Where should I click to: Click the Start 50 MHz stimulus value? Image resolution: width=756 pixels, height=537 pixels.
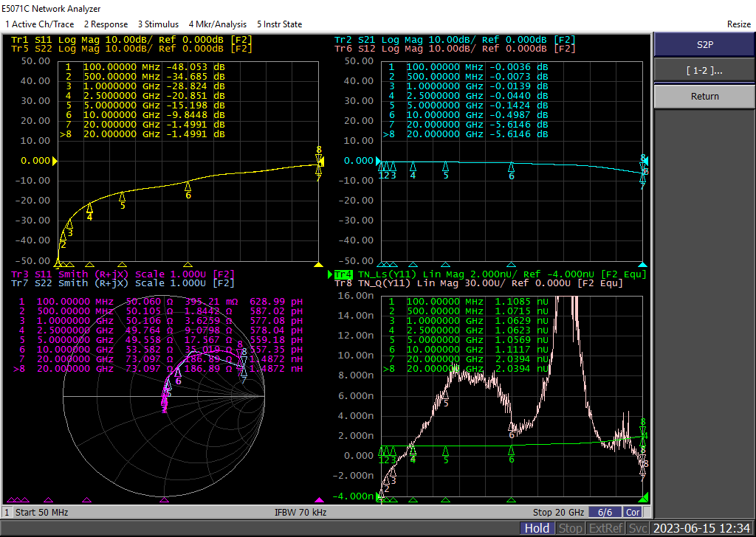tap(41, 512)
